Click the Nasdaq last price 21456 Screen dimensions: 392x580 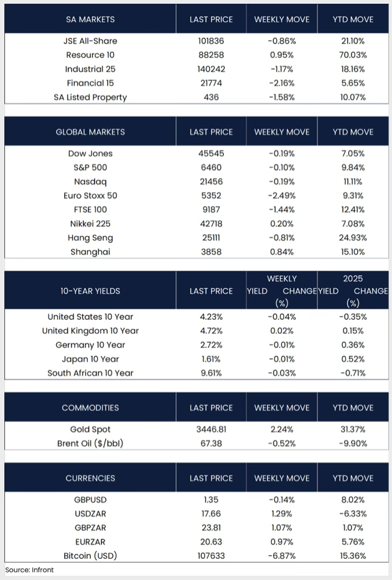211,182
